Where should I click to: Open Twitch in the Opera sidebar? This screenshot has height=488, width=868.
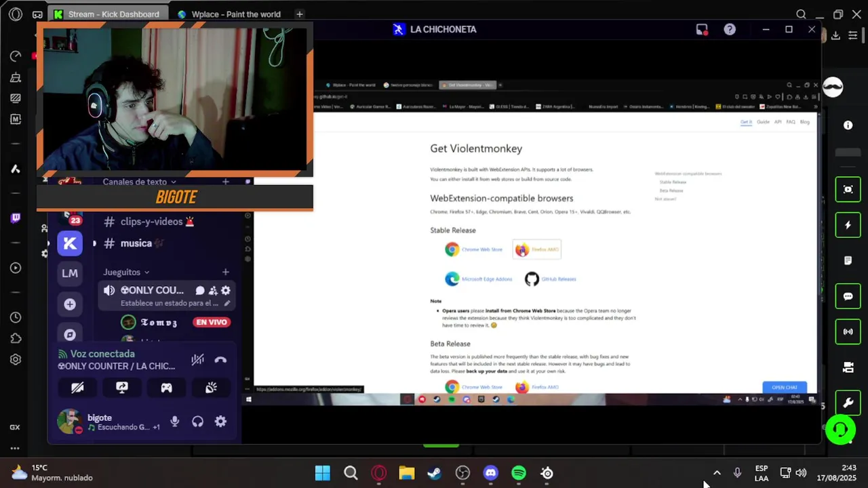point(16,218)
